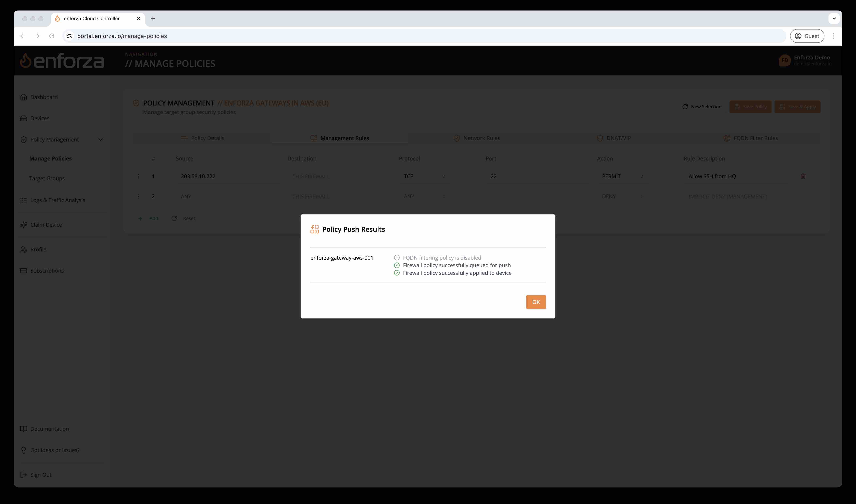Open browser three-dot menu
The width and height of the screenshot is (856, 504).
[833, 36]
